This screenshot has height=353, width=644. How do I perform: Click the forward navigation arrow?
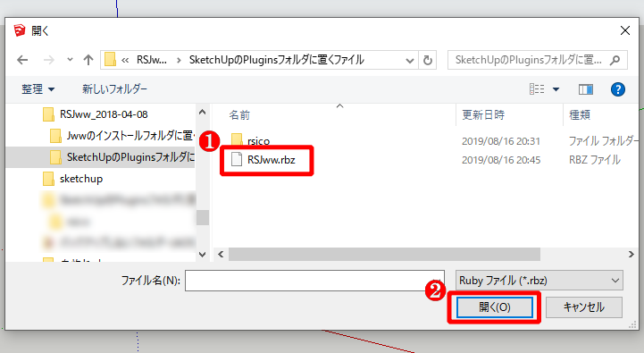pyautogui.click(x=49, y=60)
